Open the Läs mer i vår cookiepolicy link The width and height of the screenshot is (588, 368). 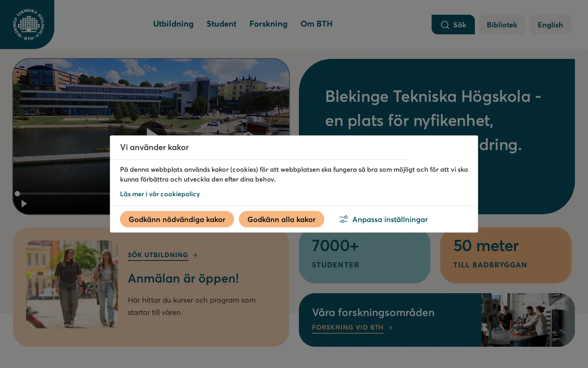click(160, 194)
